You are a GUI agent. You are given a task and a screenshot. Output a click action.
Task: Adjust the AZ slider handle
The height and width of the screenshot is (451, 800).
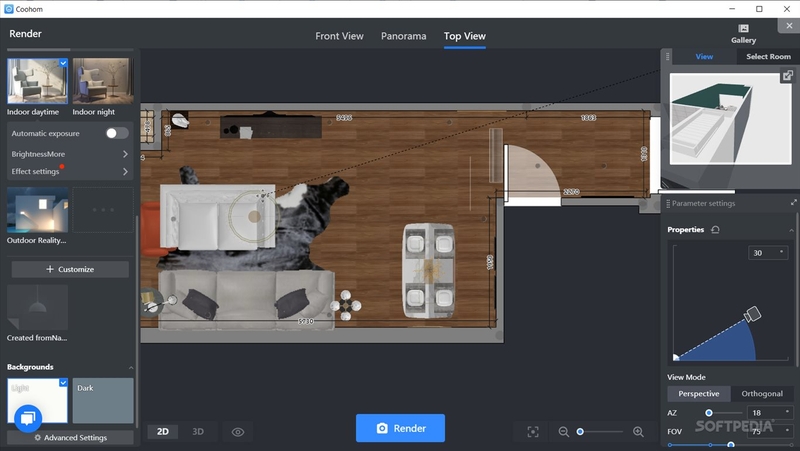click(709, 413)
